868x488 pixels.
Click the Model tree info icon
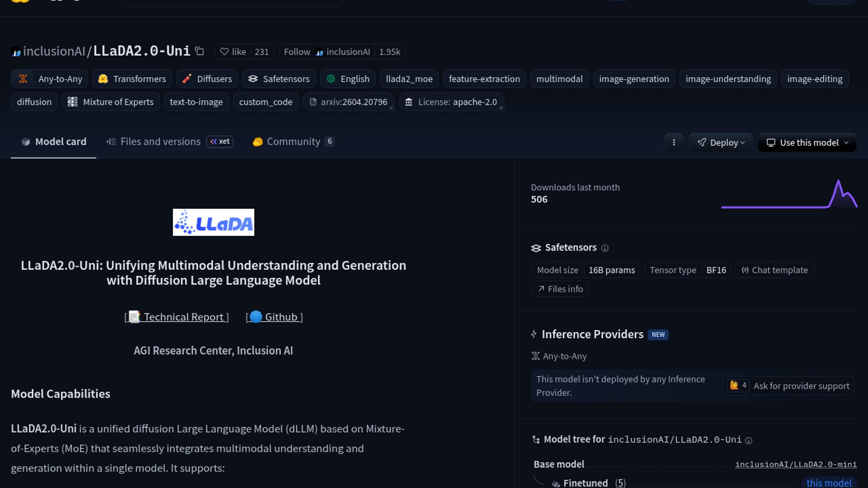[749, 441]
